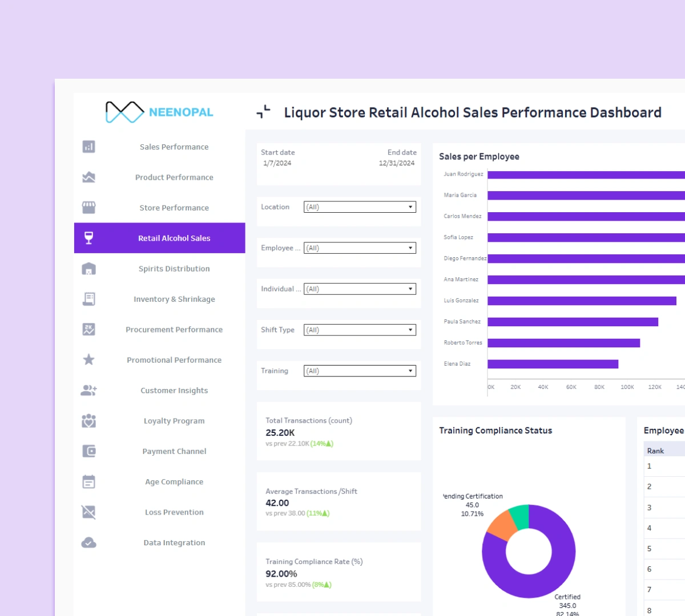Click the Start date field

coord(278,157)
